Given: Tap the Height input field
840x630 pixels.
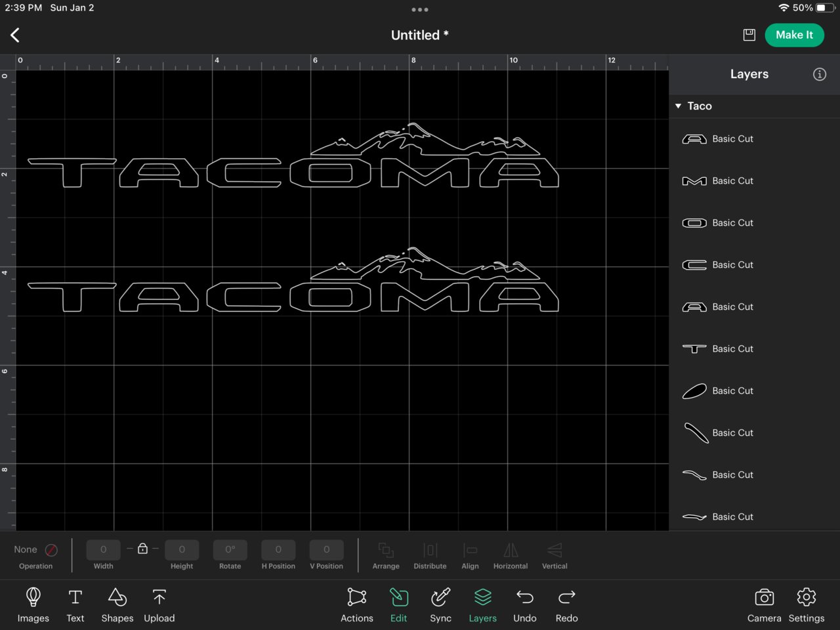Looking at the screenshot, I should (x=182, y=550).
